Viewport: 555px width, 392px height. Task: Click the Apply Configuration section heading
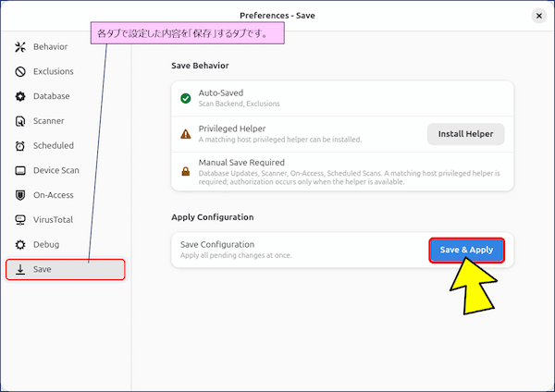coord(213,217)
